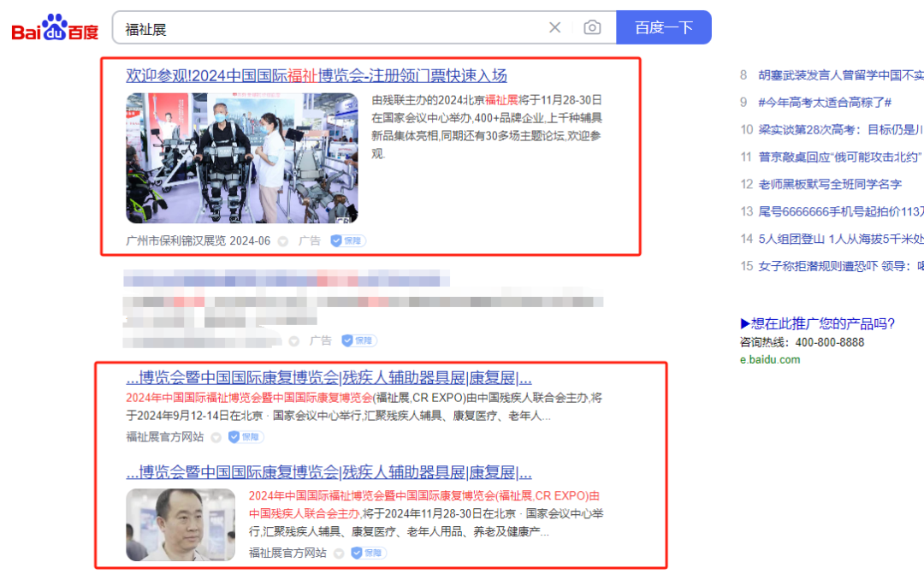Image resolution: width=924 pixels, height=574 pixels.
Task: Expand dropdown arrow on the blurred ad result
Action: (x=294, y=340)
